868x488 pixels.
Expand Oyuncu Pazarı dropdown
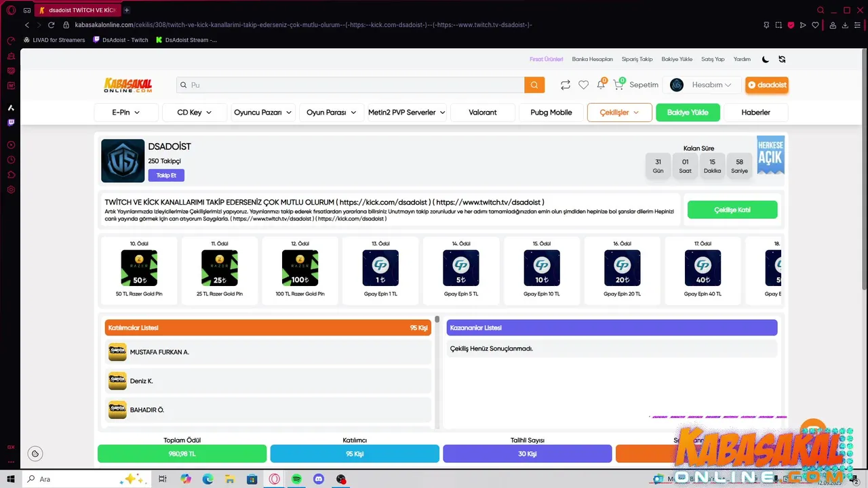[263, 113]
